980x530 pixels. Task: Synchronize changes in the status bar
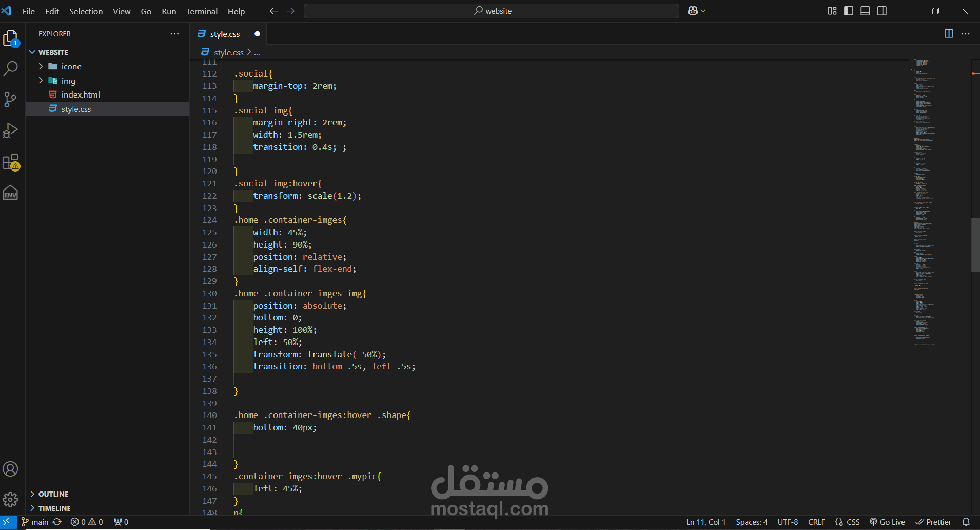57,522
